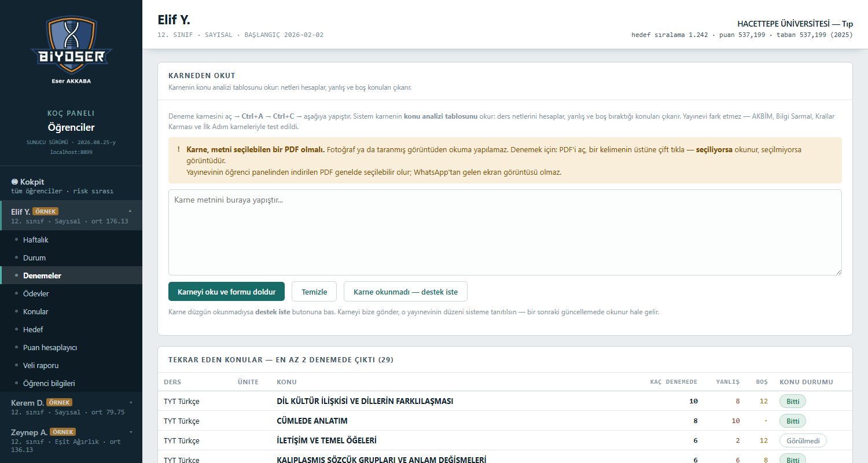The width and height of the screenshot is (868, 463).
Task: Click the KARNEDEN OKUT section heading
Action: point(202,76)
